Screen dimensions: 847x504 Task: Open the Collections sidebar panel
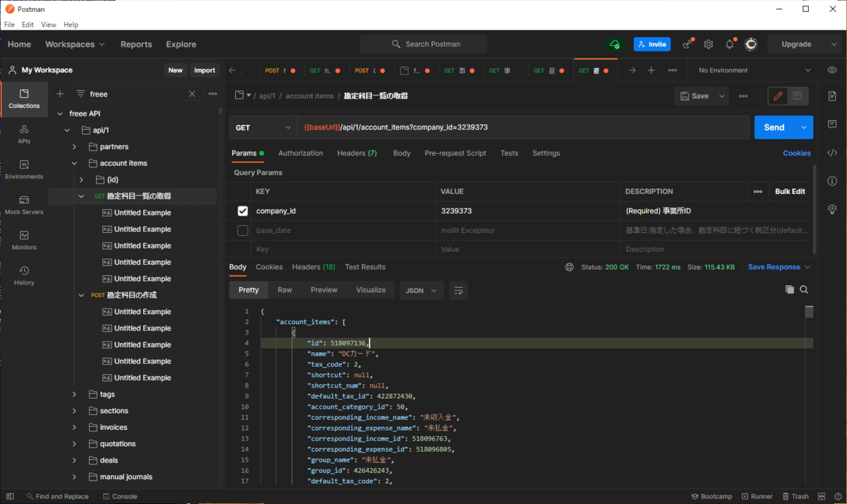[24, 99]
